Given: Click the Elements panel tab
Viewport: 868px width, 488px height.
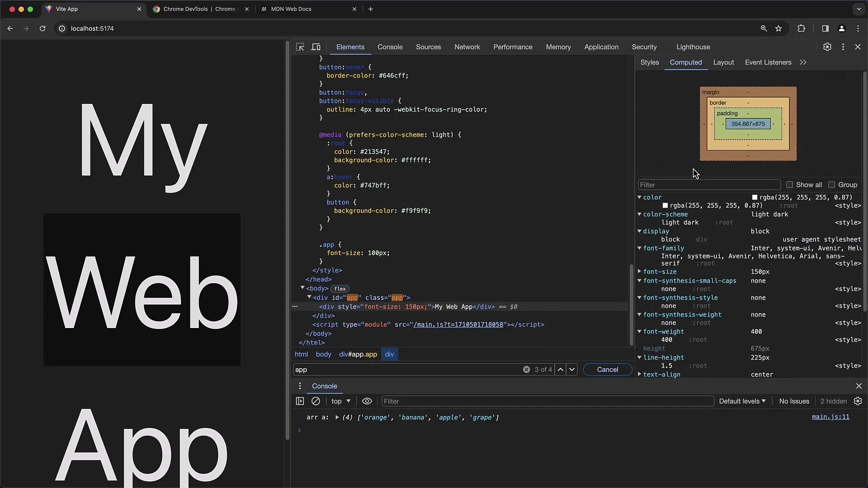Looking at the screenshot, I should pos(350,47).
